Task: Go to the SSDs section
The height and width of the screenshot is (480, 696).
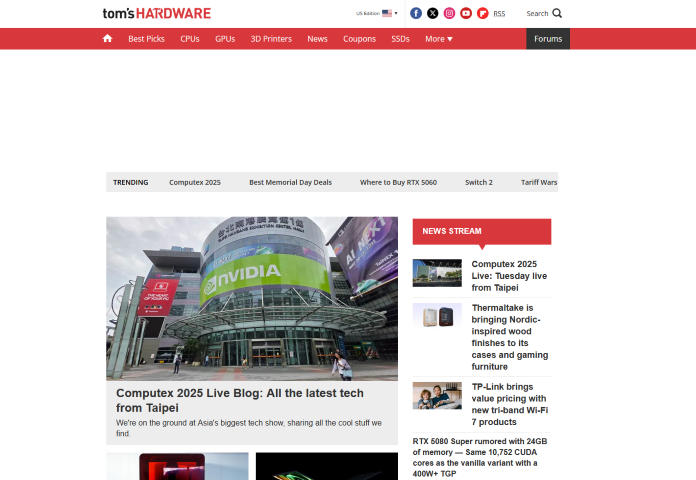Action: coord(400,39)
